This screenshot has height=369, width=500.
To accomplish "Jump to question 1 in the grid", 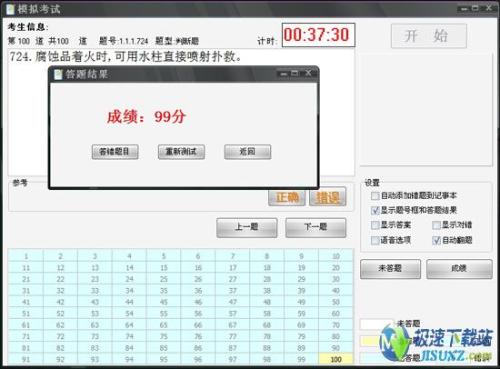I will [x=26, y=256].
